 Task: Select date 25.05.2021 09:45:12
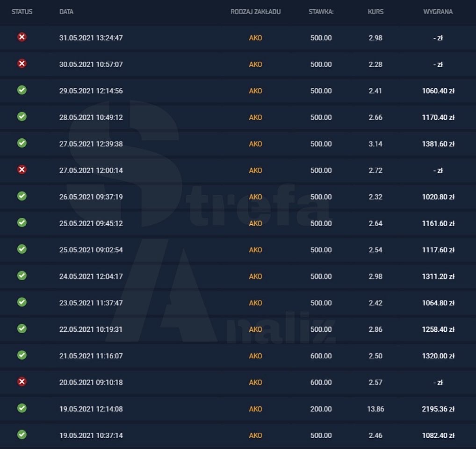point(91,223)
